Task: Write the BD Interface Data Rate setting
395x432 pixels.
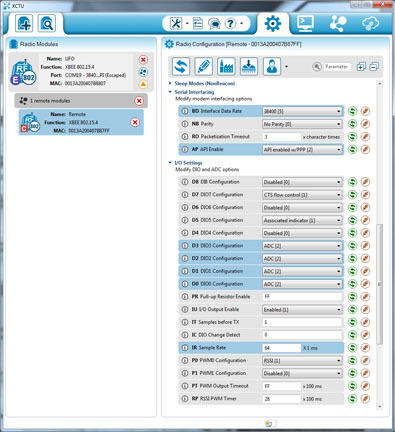Action: pyautogui.click(x=365, y=111)
